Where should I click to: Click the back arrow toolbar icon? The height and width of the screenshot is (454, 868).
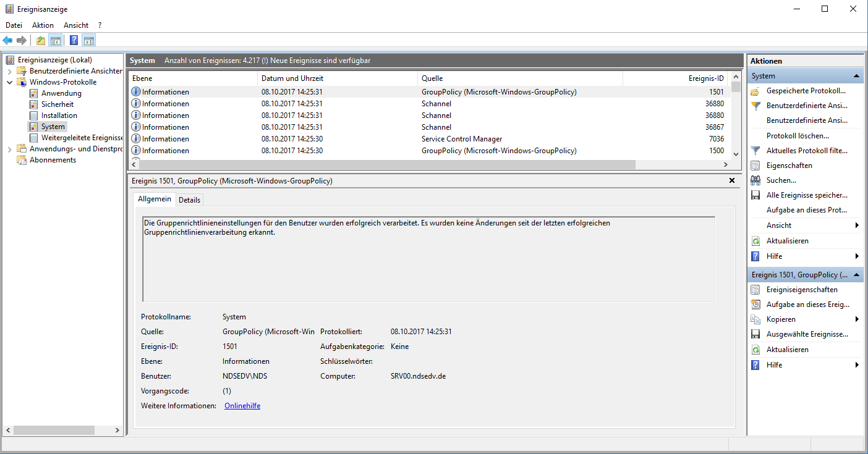tap(7, 41)
